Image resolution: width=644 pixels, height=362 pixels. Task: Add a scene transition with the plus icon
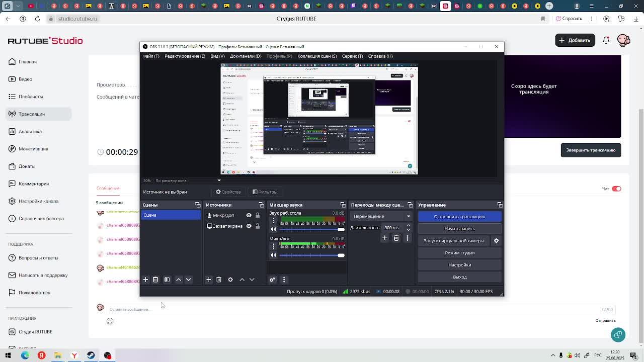385,238
